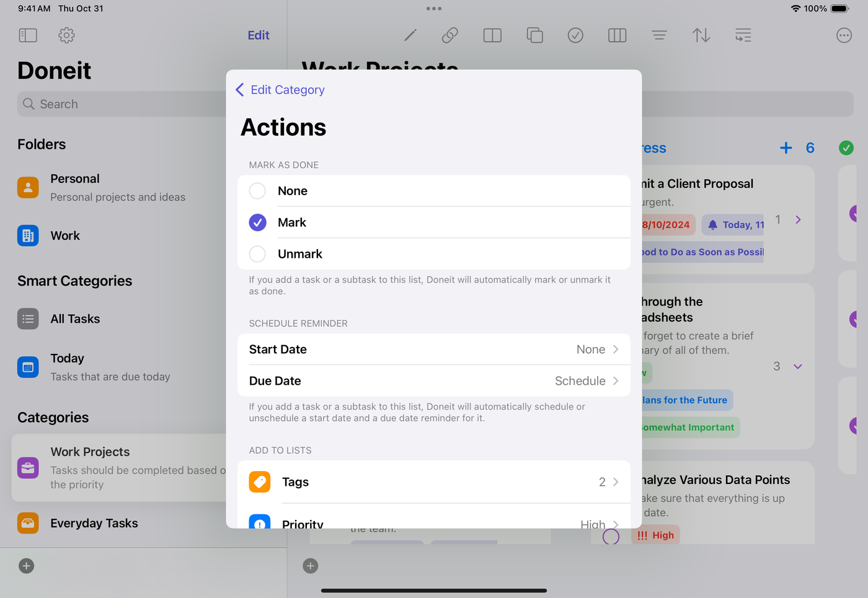868x598 pixels.
Task: Click the Today reminder bell tag
Action: tap(733, 225)
